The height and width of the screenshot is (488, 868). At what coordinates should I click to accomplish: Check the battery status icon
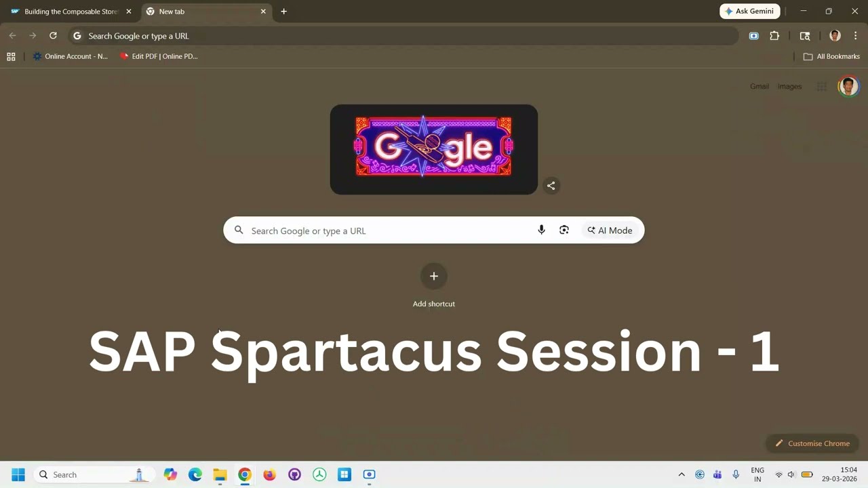click(x=807, y=474)
